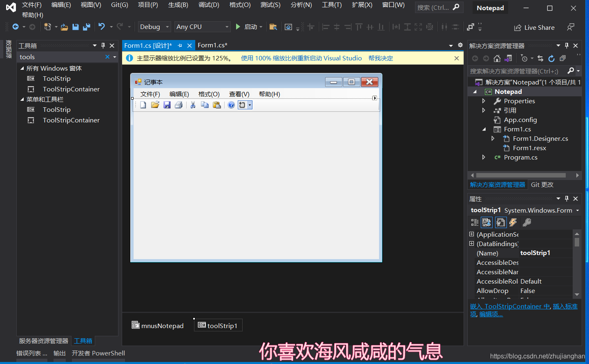The height and width of the screenshot is (364, 589).
Task: Open the Add ToolStrip item dropdown on the form
Action: (250, 105)
